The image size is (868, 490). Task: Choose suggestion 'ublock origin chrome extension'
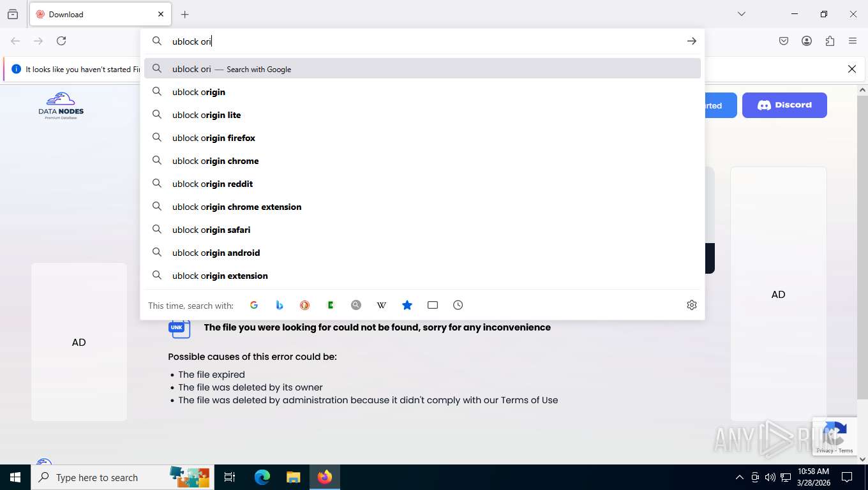pyautogui.click(x=423, y=207)
